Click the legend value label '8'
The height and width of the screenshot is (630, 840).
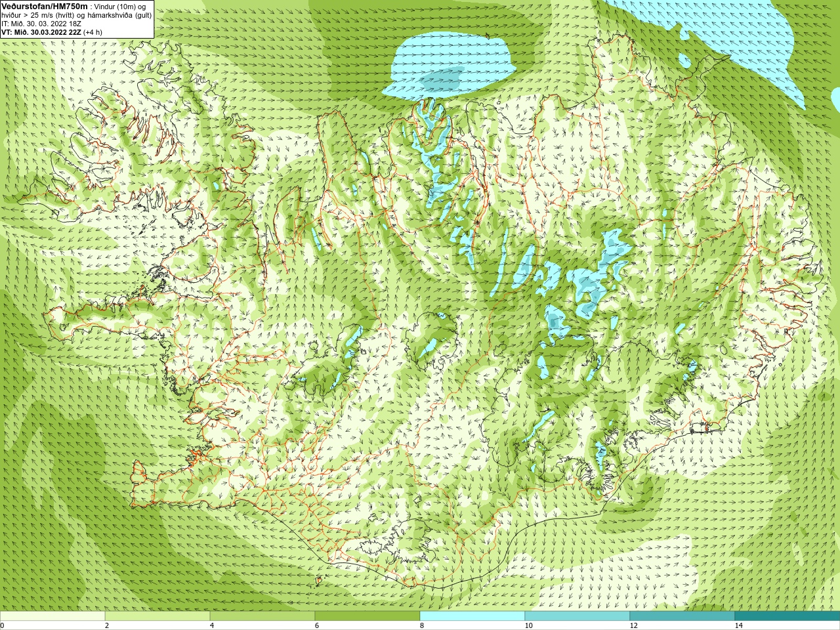coord(422,625)
